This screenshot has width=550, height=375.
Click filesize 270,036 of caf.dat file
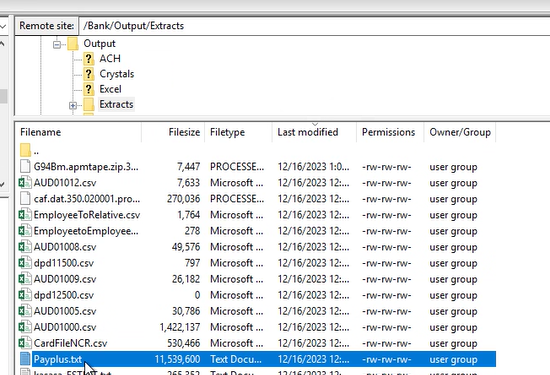[x=183, y=199]
